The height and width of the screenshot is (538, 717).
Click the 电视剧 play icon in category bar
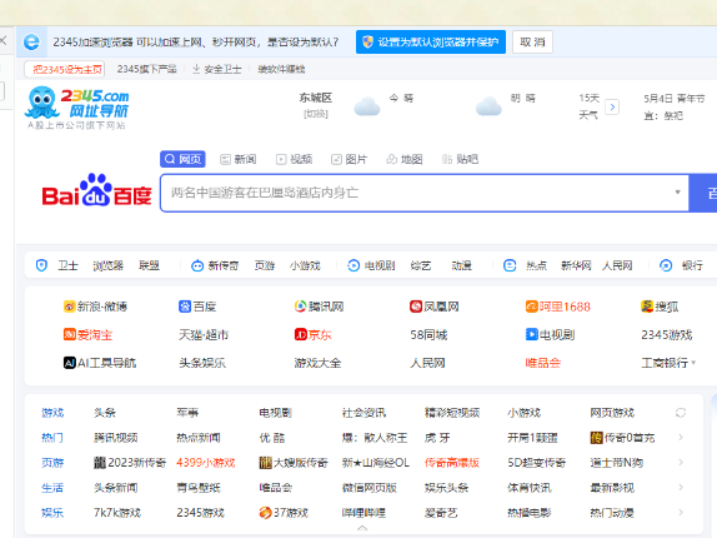(x=353, y=266)
